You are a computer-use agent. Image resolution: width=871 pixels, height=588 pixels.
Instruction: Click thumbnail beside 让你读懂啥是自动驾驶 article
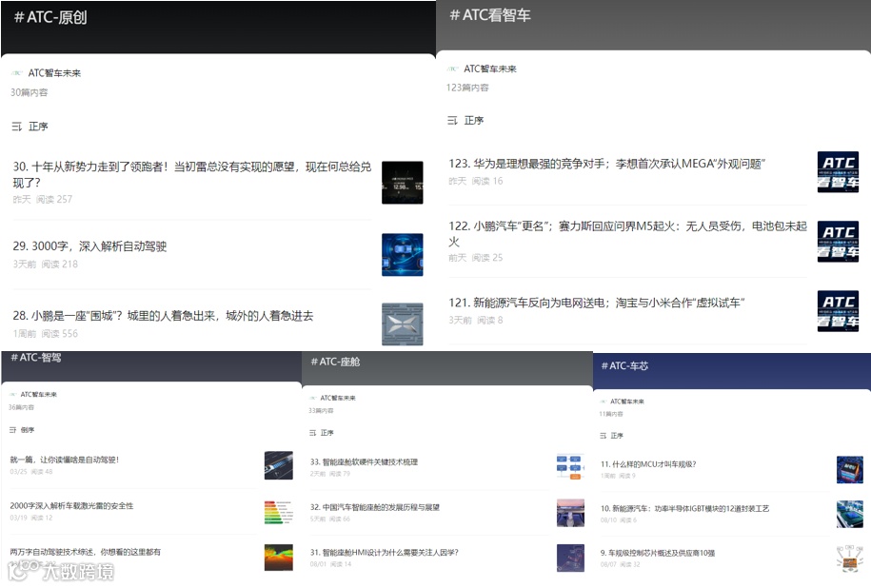point(279,465)
